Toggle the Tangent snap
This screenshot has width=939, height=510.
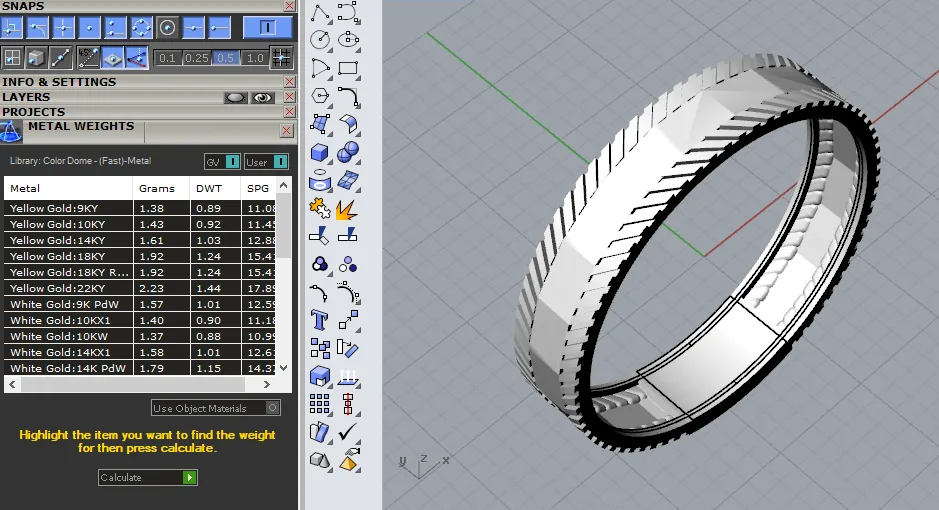click(x=38, y=28)
